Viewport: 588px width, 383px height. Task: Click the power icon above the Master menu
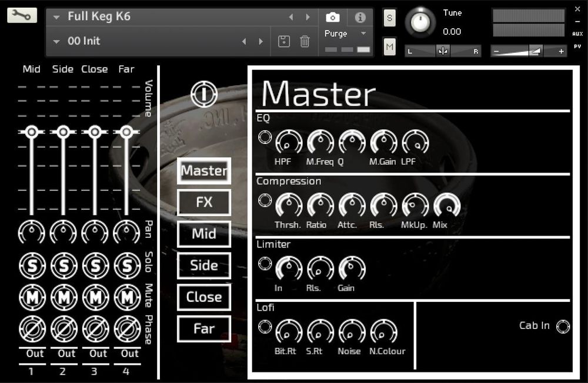pyautogui.click(x=203, y=94)
